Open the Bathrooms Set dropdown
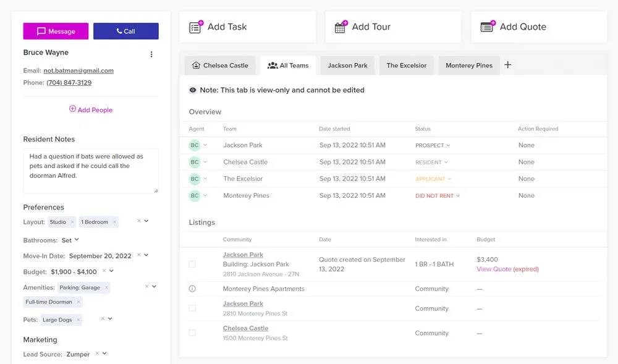The image size is (618, 364). coord(70,240)
